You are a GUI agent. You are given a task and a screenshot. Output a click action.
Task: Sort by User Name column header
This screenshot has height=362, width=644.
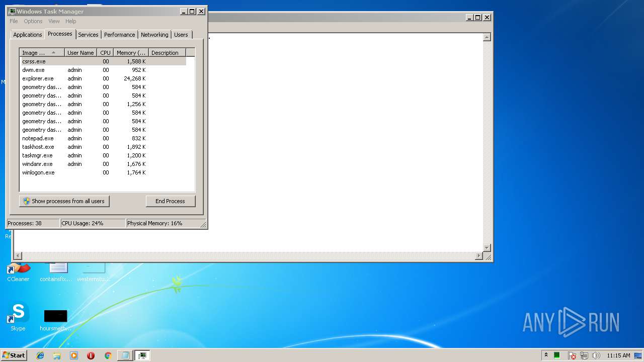point(80,53)
